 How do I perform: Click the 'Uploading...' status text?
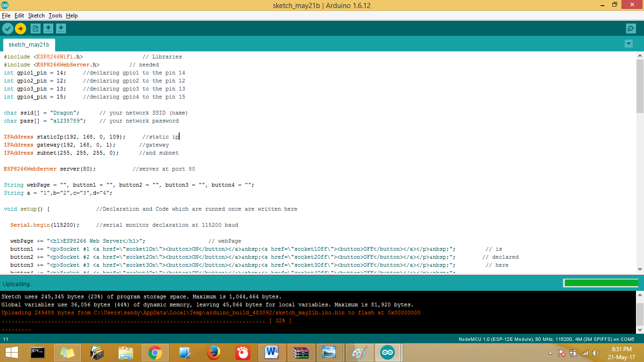[x=18, y=284]
